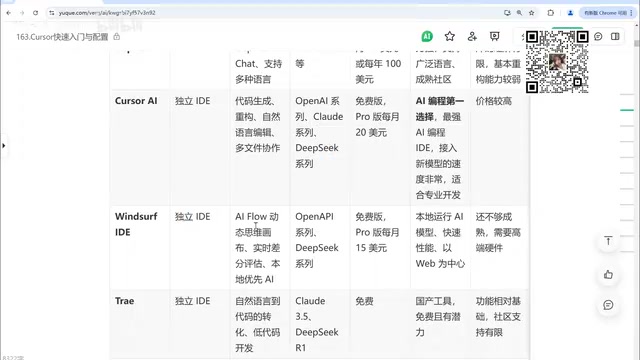Screen dimensions: 640x360
Task: Select the highlighted green outline marker
Action: pos(627,110)
